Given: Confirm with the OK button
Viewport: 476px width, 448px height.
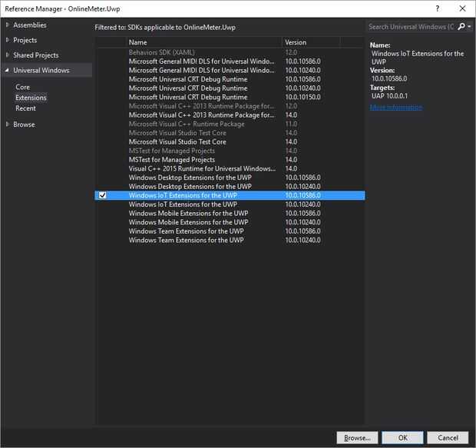Looking at the screenshot, I should click(x=402, y=438).
